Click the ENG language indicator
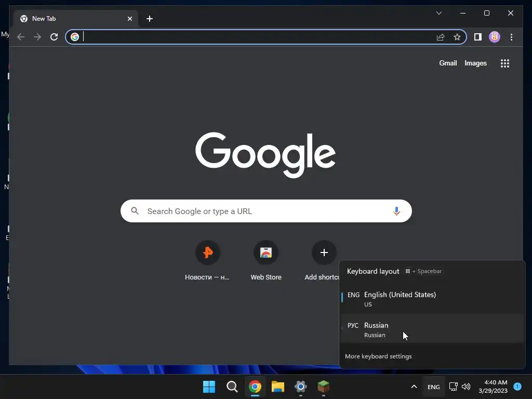Screen dimensions: 532x399 click(434, 387)
